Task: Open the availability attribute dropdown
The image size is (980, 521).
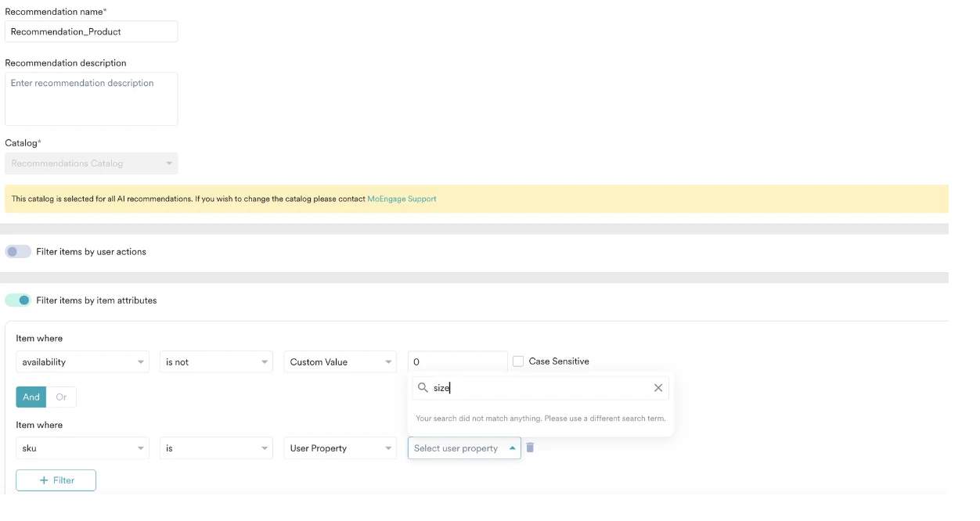Action: pos(82,361)
